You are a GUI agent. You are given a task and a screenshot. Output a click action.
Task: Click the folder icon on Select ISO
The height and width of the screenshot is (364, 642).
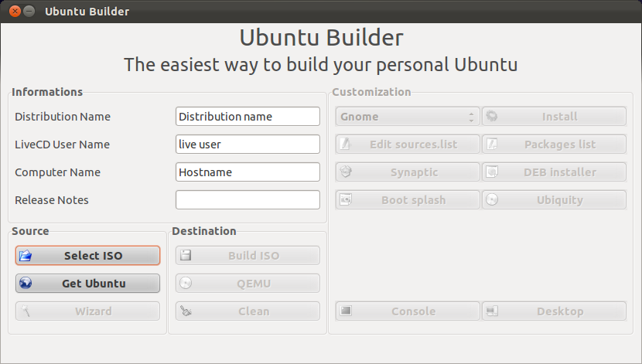click(26, 256)
